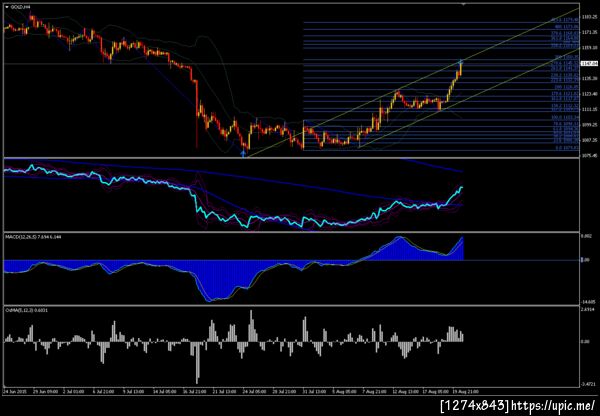Click the 1171.25 price axis label

pos(589,33)
